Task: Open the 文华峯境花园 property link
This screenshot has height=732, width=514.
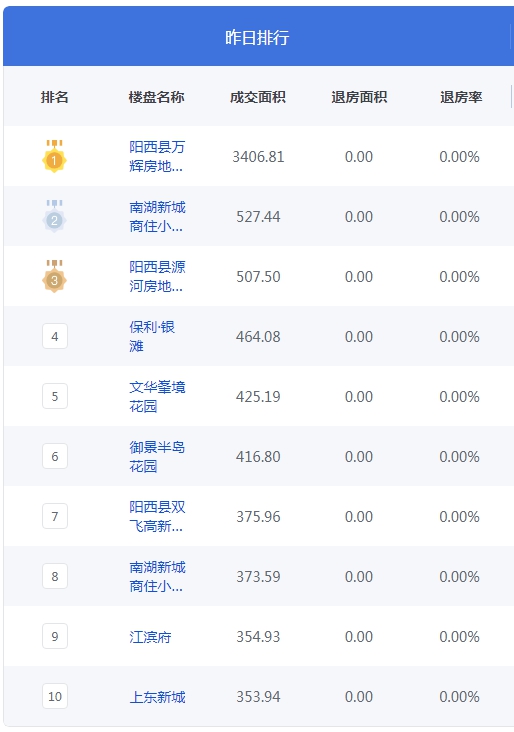Action: (157, 396)
